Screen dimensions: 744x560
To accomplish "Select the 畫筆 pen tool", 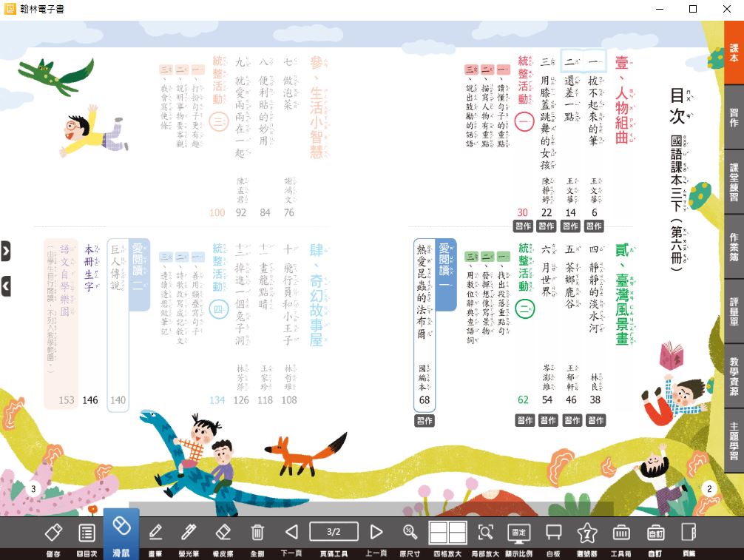I will point(155,533).
